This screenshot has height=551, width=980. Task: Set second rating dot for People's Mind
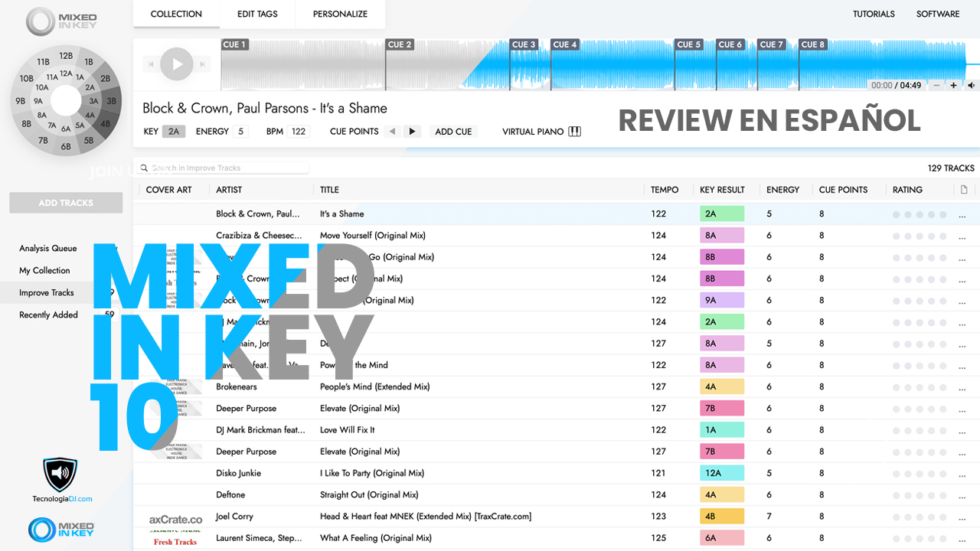(x=908, y=387)
